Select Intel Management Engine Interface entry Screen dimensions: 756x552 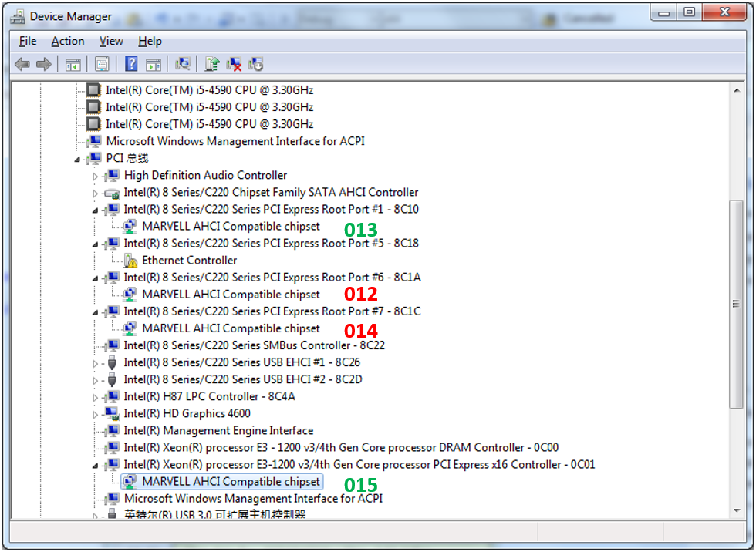coord(218,431)
